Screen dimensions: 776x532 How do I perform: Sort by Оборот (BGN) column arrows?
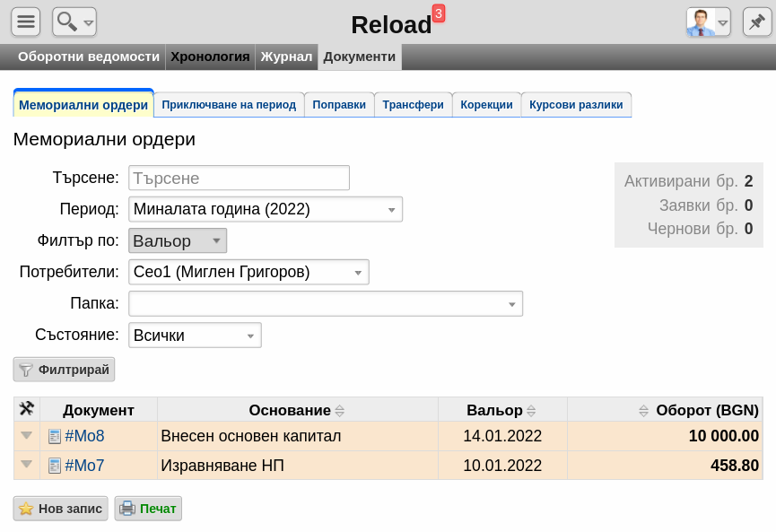(x=643, y=410)
